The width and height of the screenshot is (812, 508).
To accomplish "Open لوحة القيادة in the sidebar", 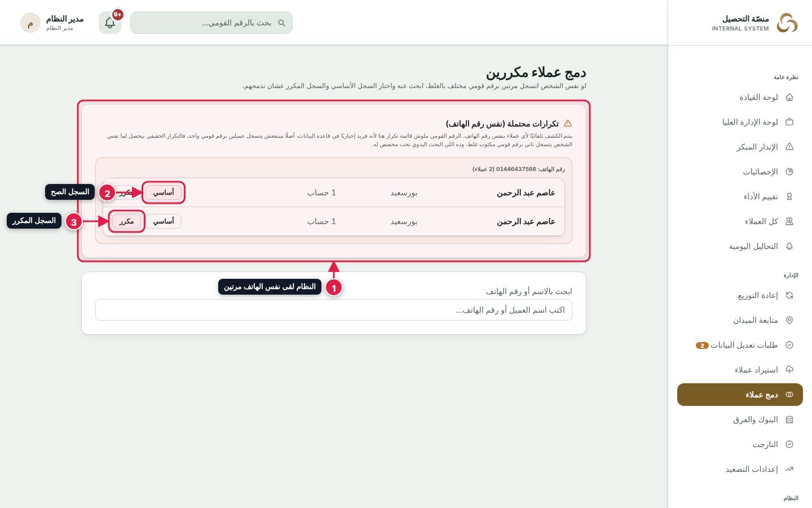I will pyautogui.click(x=740, y=97).
